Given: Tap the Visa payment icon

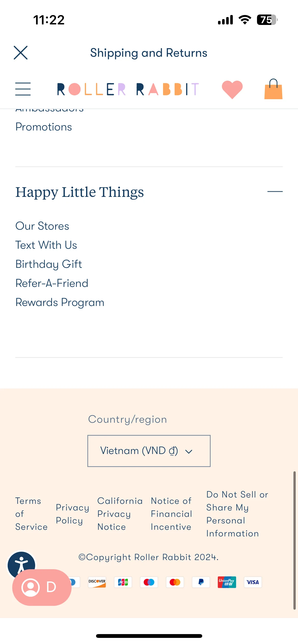Looking at the screenshot, I should [253, 582].
